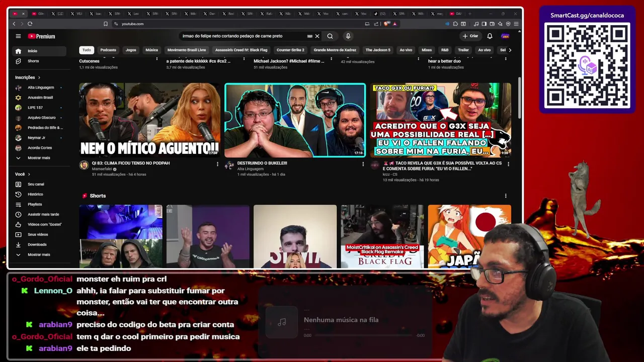Show more filter chips with right arrow
This screenshot has height=362, width=644.
[510, 50]
